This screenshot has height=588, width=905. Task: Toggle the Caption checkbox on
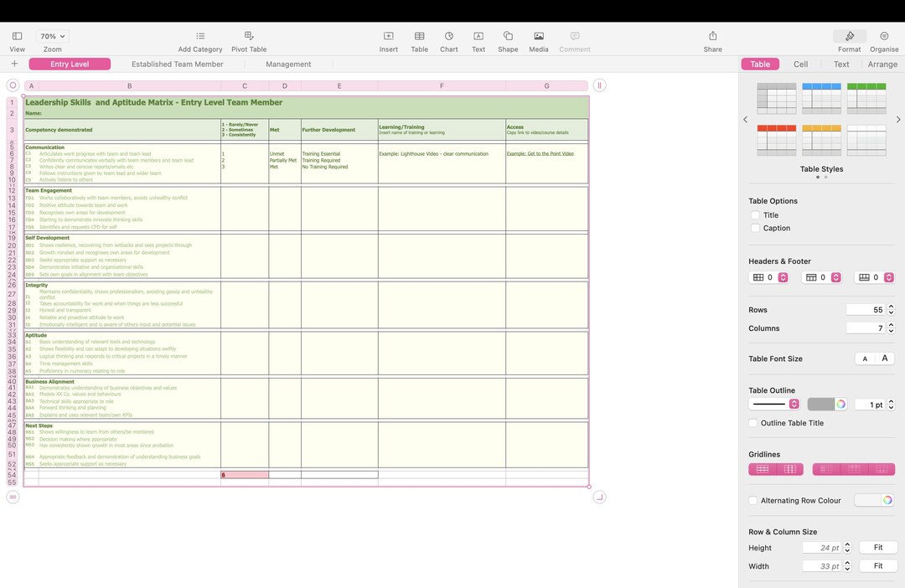[755, 228]
